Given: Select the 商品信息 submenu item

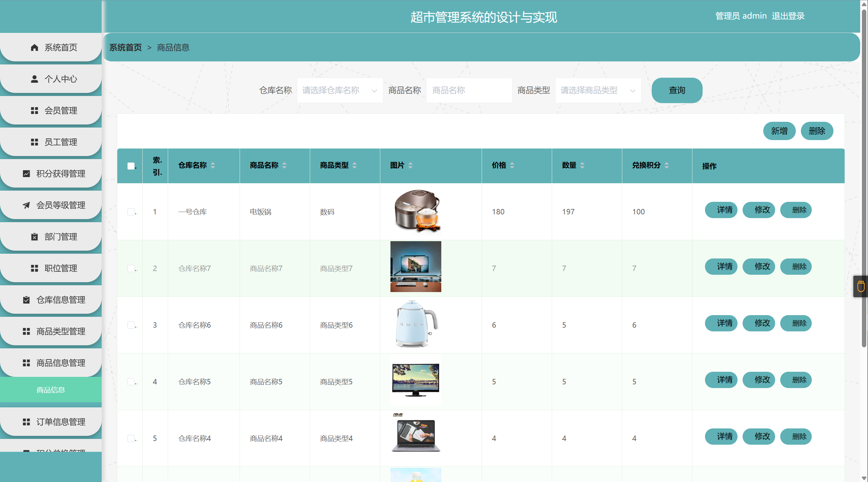Looking at the screenshot, I should click(51, 390).
